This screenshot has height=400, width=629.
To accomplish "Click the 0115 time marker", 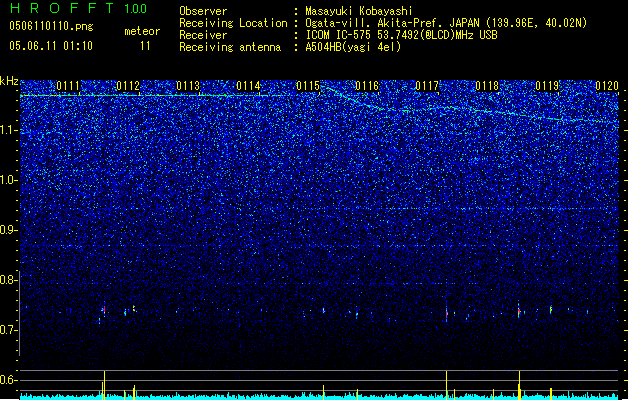I will click(308, 86).
